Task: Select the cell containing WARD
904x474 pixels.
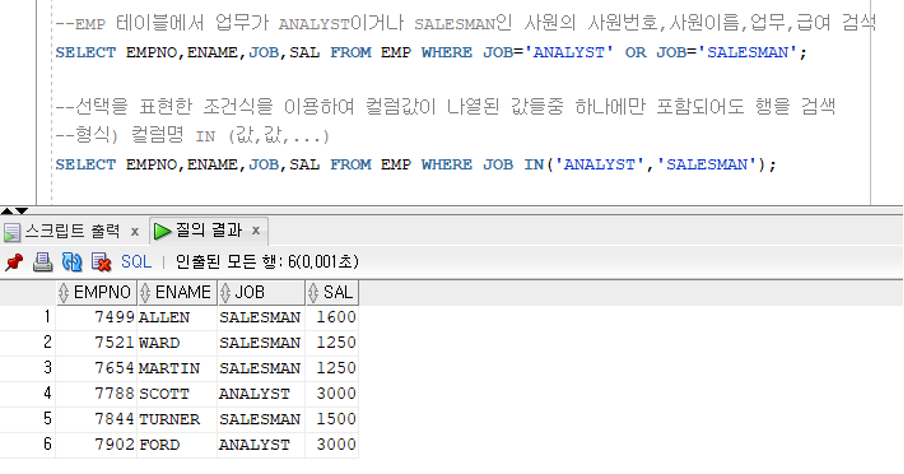Action: click(x=177, y=343)
